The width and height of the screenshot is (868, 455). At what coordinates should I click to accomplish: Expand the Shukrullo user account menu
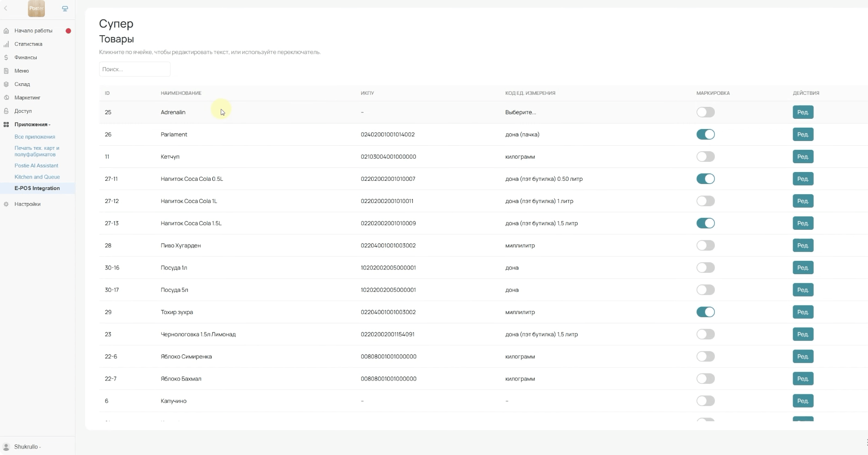click(27, 447)
